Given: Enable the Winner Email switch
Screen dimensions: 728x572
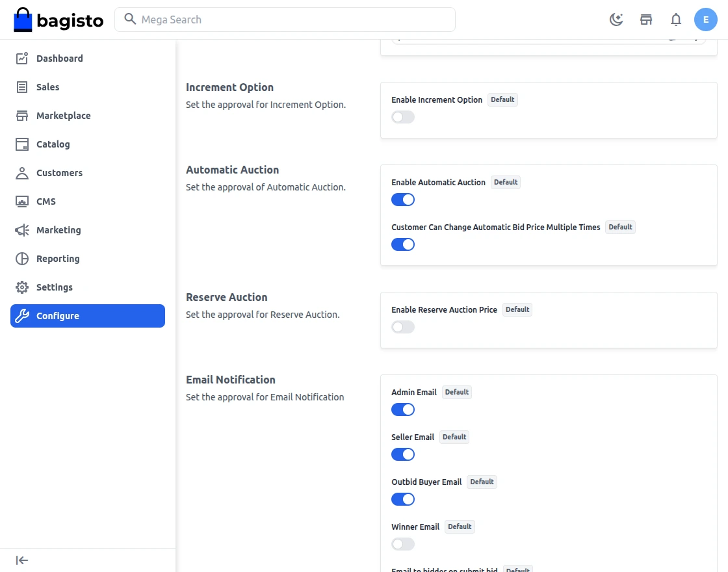Looking at the screenshot, I should (x=403, y=543).
